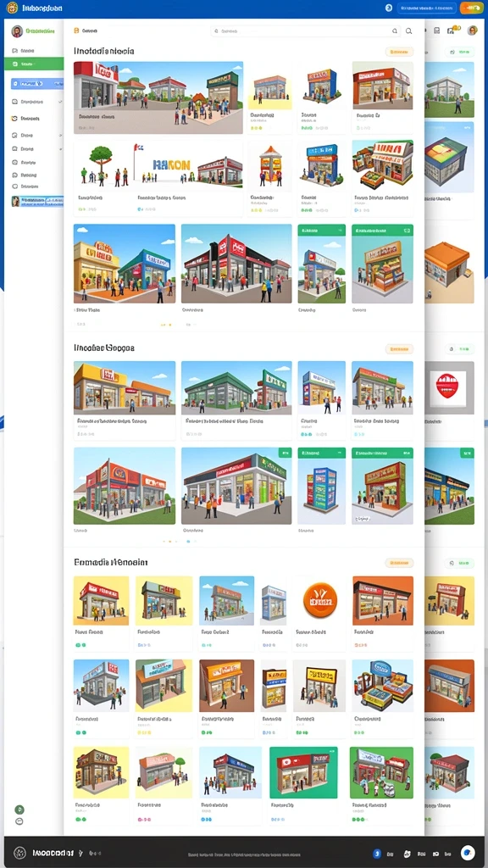Focus the search field in panel header
The width and height of the screenshot is (488, 868).
[x=305, y=31]
